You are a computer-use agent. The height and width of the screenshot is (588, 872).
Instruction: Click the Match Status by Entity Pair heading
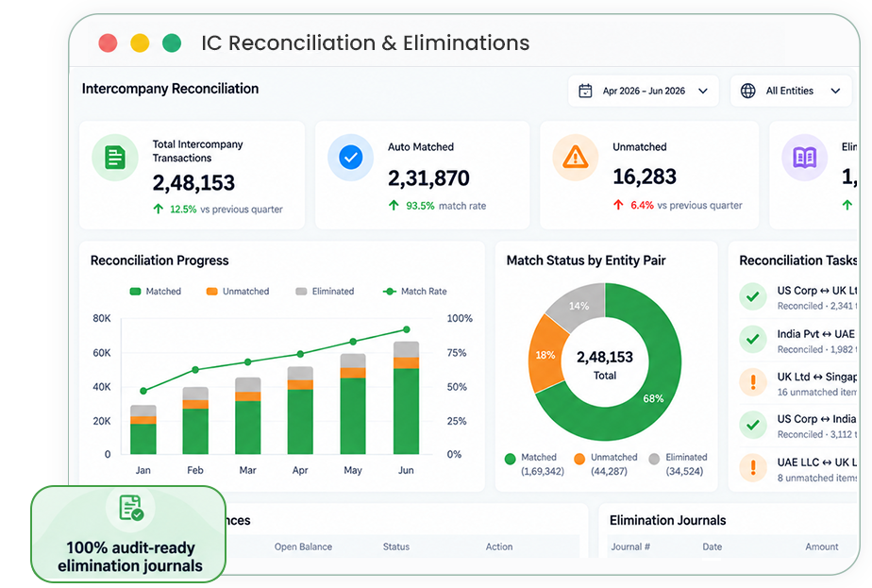[586, 260]
